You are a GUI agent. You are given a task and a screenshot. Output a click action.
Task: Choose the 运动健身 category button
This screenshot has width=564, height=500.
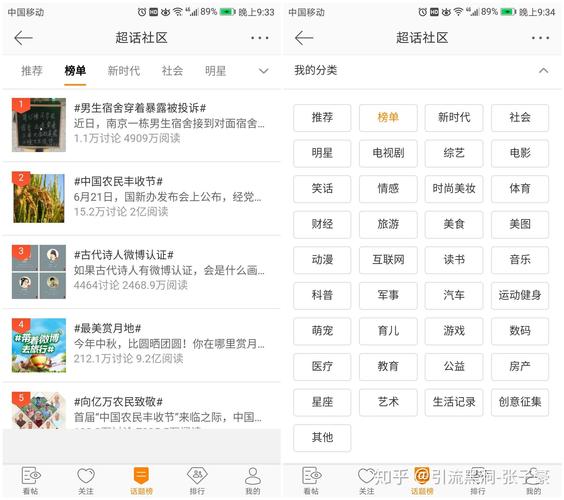pyautogui.click(x=520, y=295)
